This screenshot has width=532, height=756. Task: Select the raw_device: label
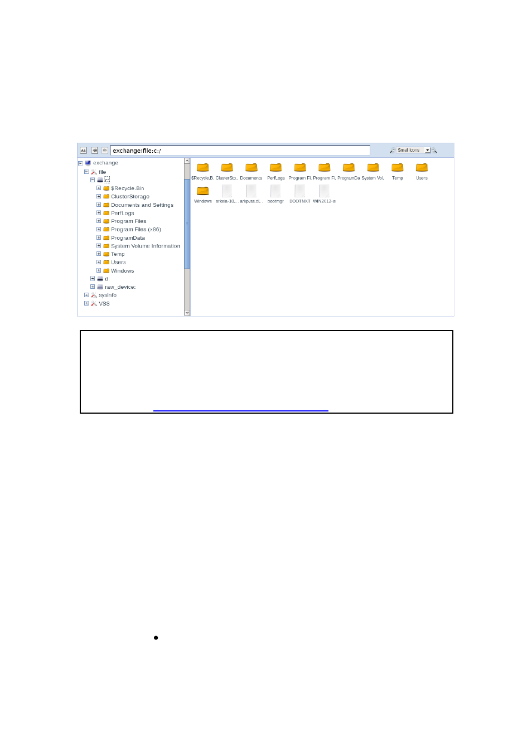[x=120, y=287]
